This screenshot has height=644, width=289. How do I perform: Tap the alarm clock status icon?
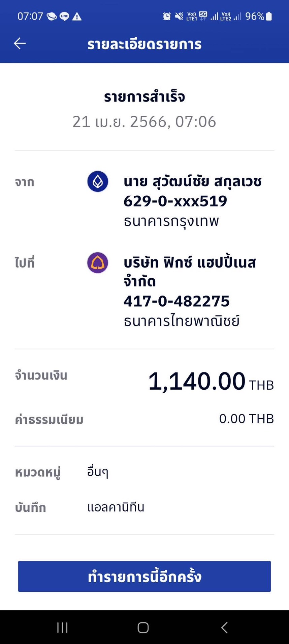[x=167, y=16]
